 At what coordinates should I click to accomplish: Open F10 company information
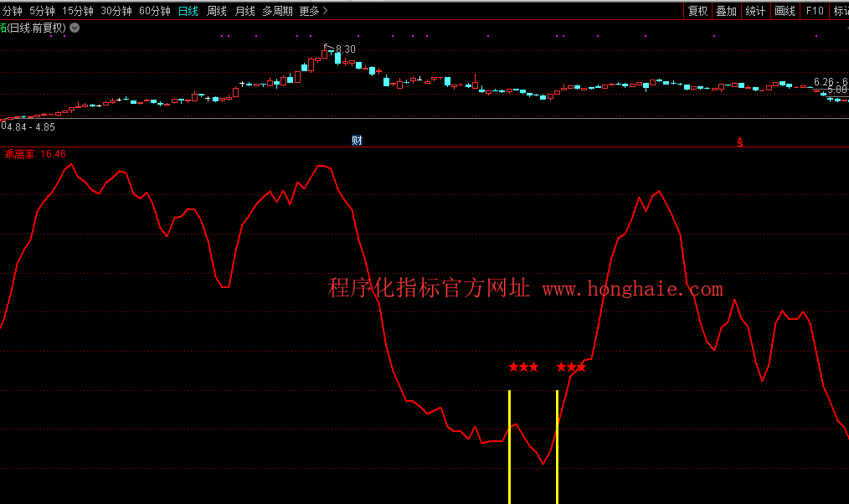814,11
